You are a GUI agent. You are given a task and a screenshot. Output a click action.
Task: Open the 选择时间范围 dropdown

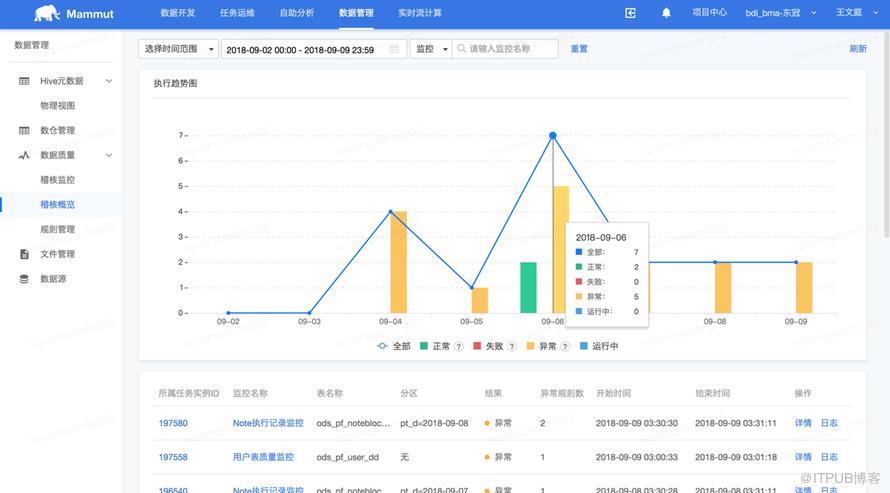pyautogui.click(x=178, y=49)
